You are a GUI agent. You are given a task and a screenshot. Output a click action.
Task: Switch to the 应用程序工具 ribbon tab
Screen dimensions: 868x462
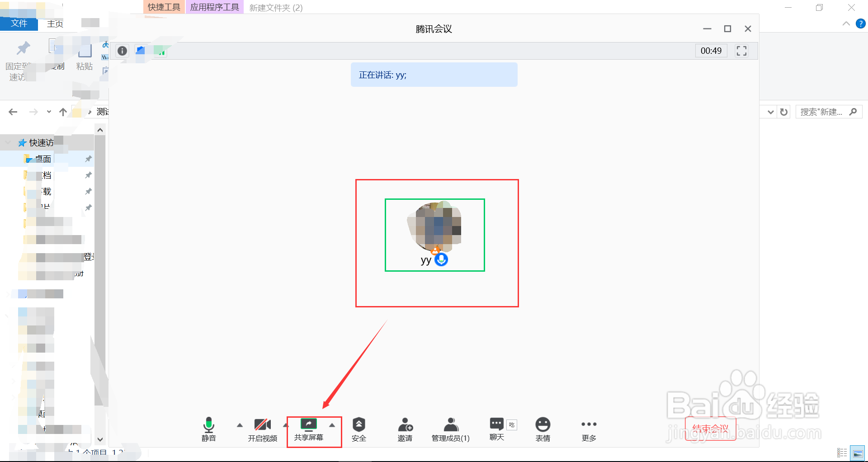[214, 7]
